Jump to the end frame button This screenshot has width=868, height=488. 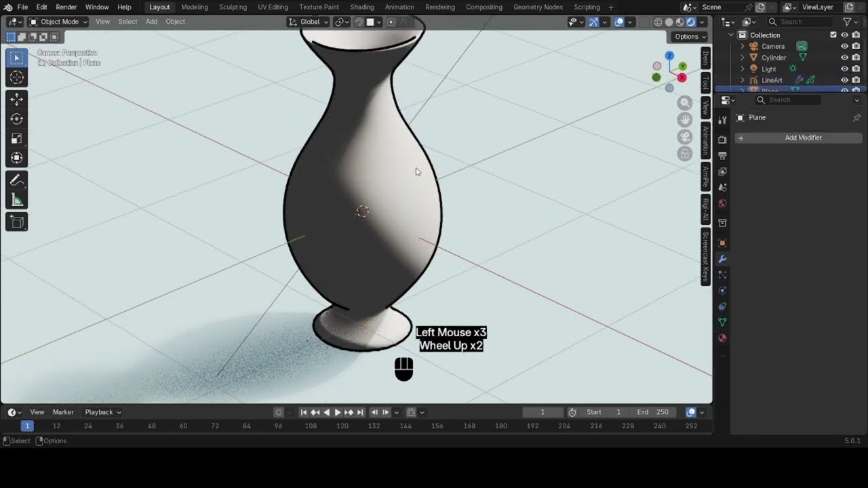[361, 412]
